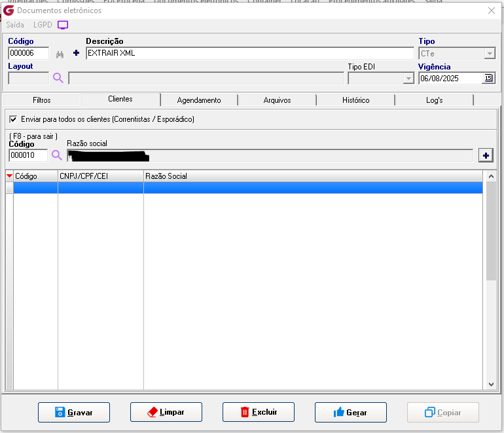Image resolution: width=504 pixels, height=433 pixels.
Task: Click the red sort arrow in grid header
Action: [9, 176]
